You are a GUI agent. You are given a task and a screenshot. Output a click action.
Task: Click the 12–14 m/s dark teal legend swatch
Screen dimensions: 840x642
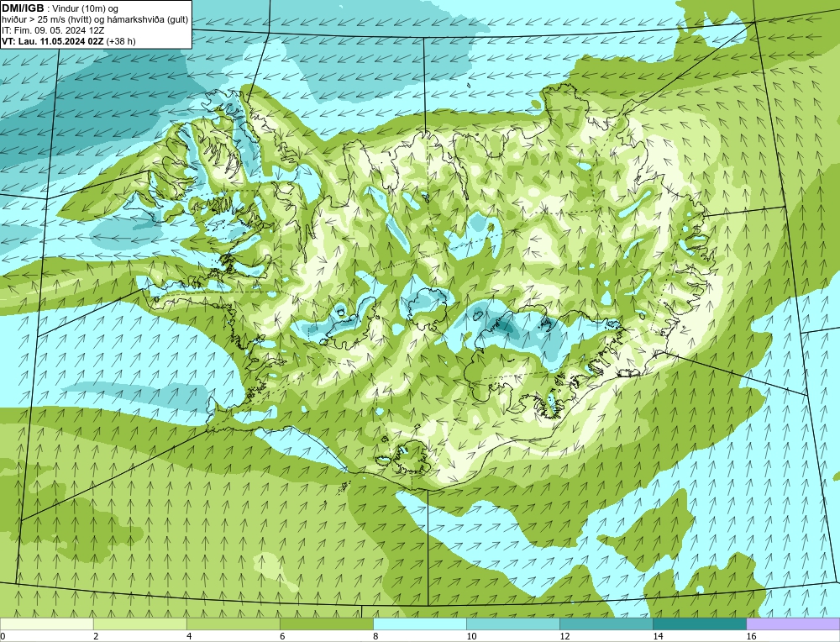(606, 624)
